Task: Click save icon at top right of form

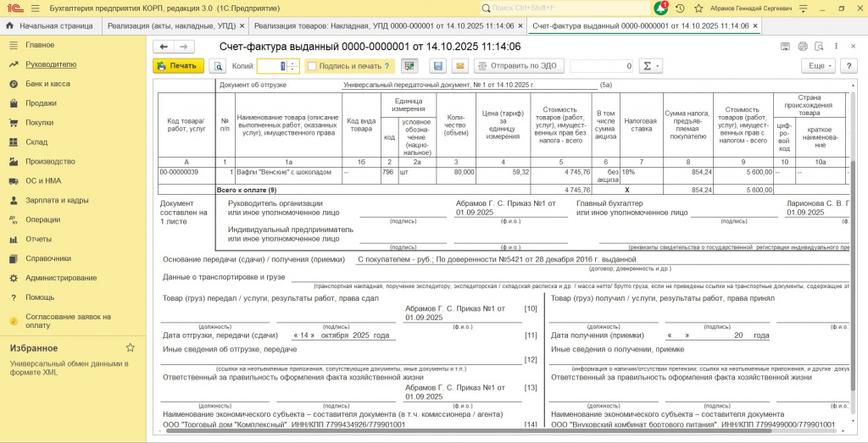Action: coord(784,47)
